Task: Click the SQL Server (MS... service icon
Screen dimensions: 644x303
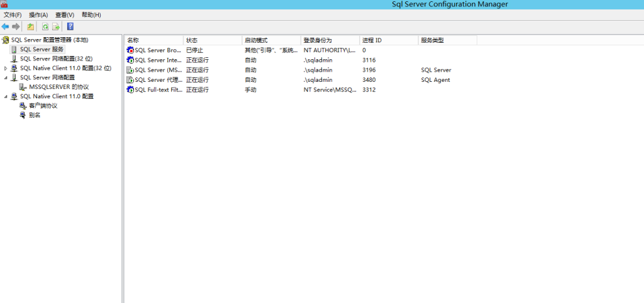Action: [x=130, y=70]
